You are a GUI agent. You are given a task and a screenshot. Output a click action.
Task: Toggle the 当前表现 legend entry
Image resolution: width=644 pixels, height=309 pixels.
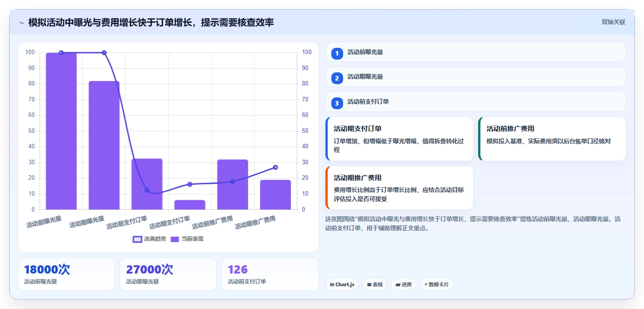(187, 239)
